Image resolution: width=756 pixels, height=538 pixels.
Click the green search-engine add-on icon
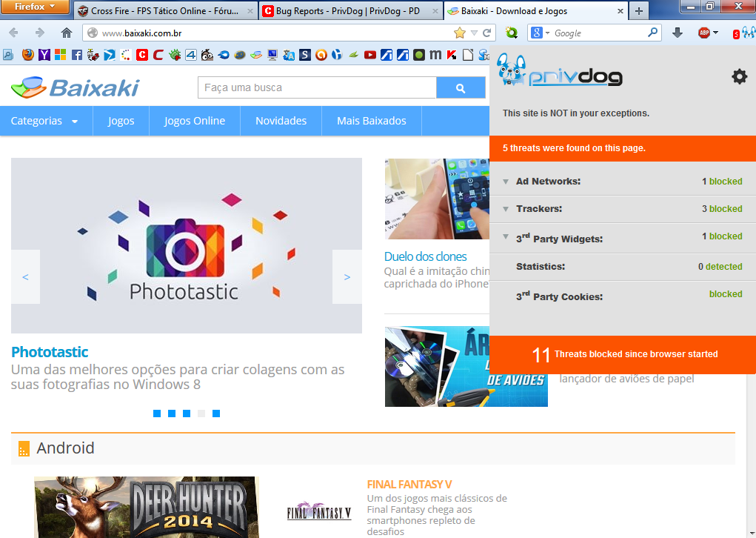coord(512,33)
